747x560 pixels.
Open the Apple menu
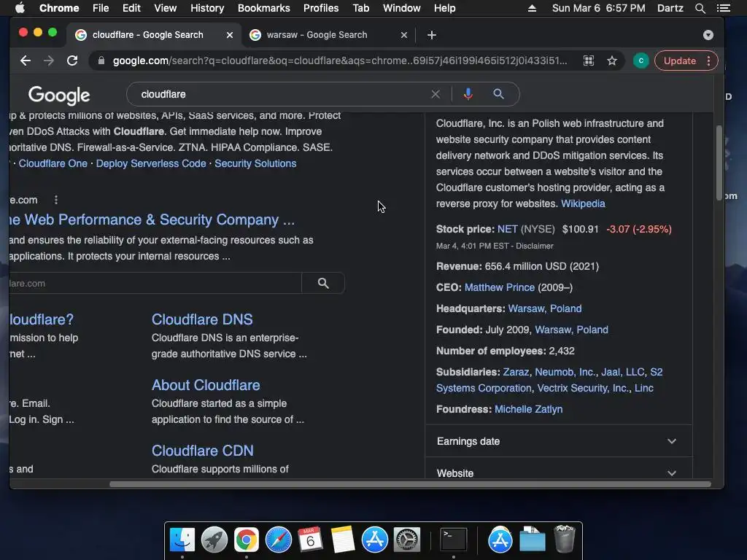tap(20, 8)
